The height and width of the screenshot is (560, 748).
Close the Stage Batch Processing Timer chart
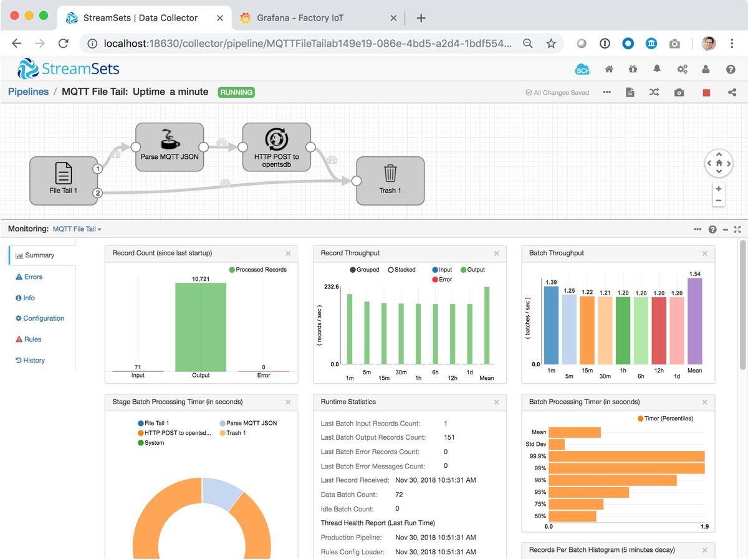[x=288, y=402]
